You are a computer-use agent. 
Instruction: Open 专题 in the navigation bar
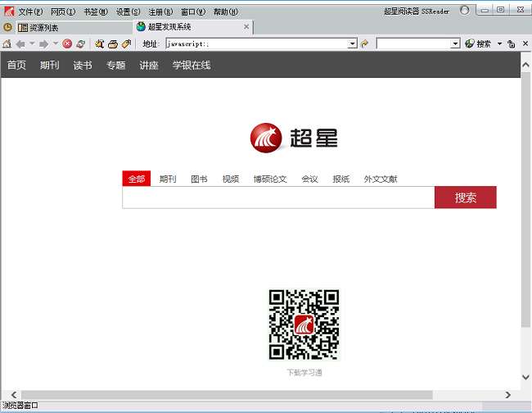(x=115, y=66)
